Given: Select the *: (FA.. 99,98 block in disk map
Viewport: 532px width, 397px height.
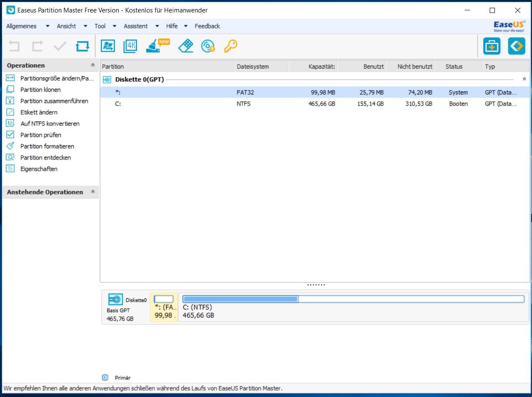Looking at the screenshot, I should pos(164,307).
